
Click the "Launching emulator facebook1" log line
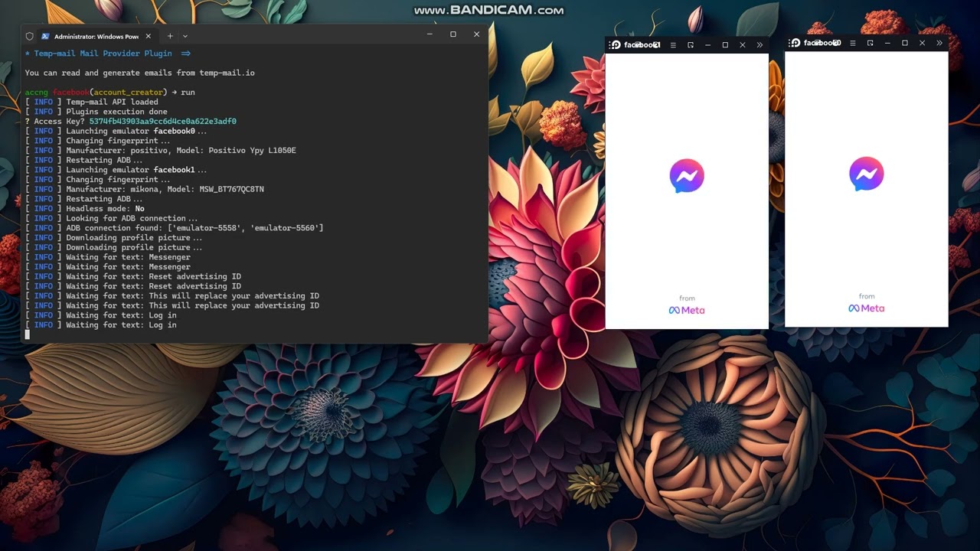pyautogui.click(x=116, y=170)
